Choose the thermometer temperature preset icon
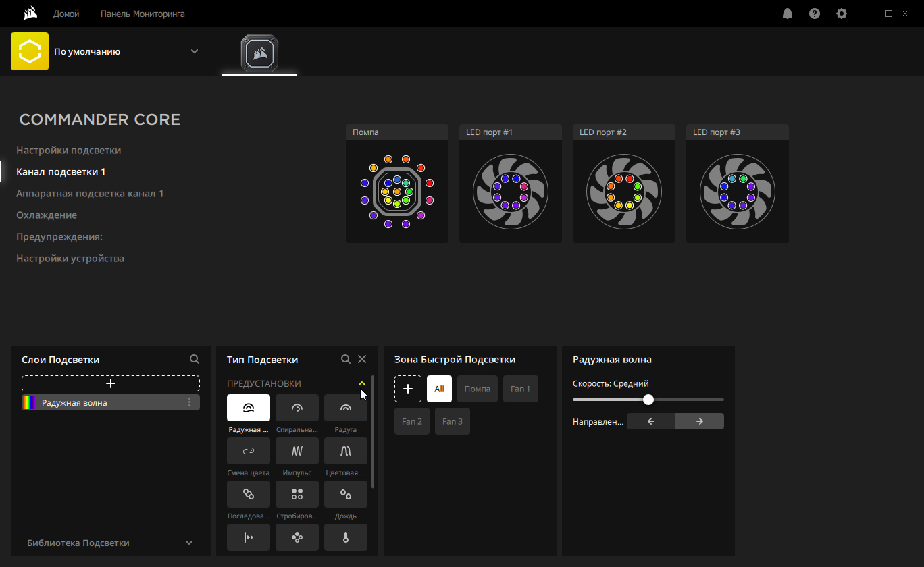Viewport: 924px width, 567px height. (x=346, y=537)
